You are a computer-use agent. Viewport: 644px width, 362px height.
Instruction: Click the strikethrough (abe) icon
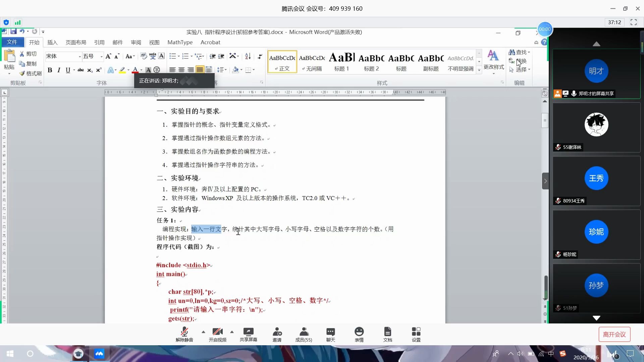pos(80,70)
